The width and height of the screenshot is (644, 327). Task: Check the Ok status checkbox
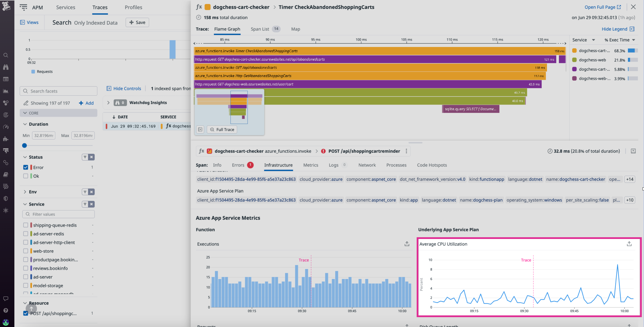pyautogui.click(x=25, y=176)
